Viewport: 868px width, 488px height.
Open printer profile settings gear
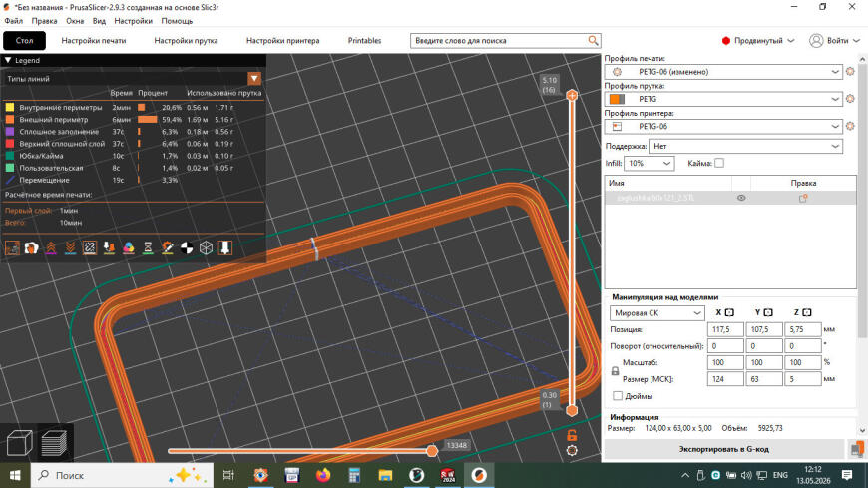pyautogui.click(x=850, y=126)
